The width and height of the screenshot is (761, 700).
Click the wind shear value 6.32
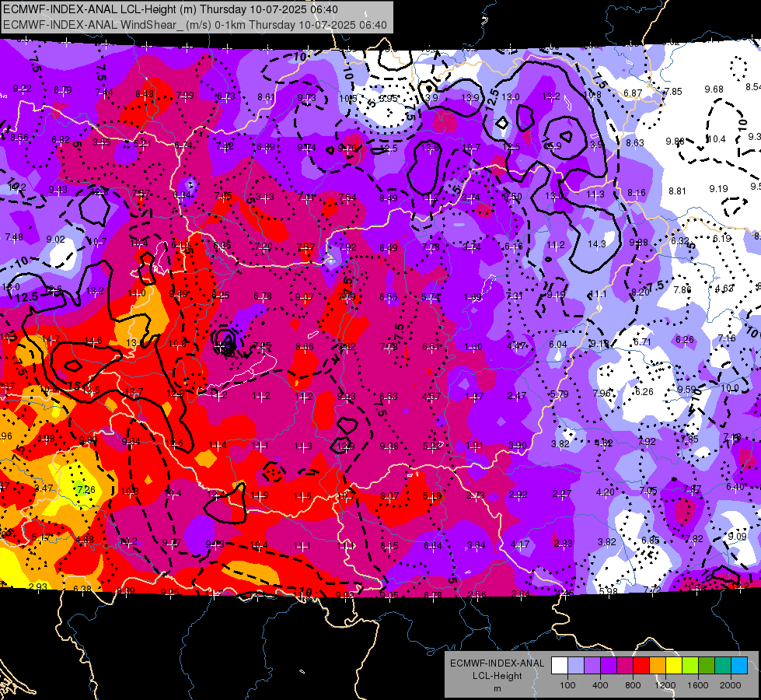pyautogui.click(x=680, y=240)
